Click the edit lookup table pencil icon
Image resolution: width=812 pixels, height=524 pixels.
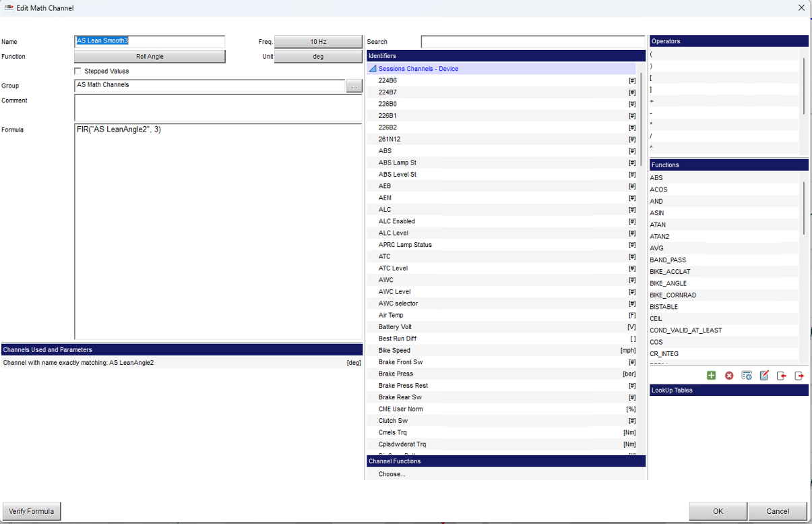(764, 376)
